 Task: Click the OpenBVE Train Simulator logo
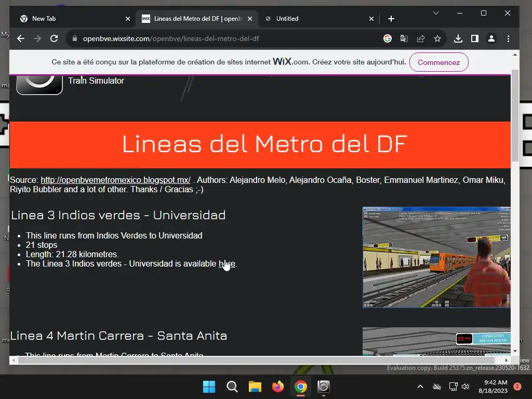(x=39, y=85)
